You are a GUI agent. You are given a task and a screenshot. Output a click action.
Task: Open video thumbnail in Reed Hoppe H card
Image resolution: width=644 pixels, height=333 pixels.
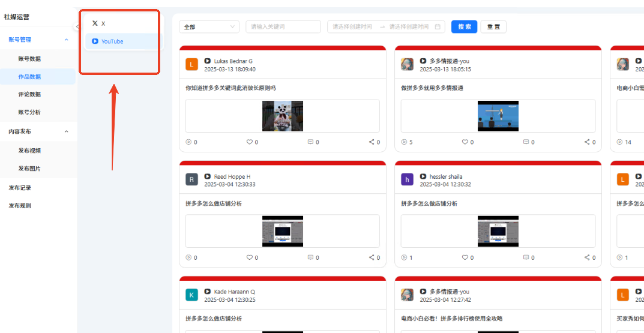283,231
